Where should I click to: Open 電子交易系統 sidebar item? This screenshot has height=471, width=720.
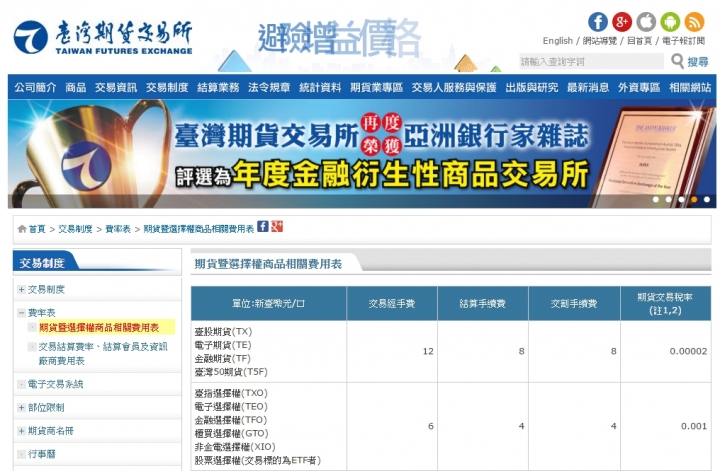point(55,384)
